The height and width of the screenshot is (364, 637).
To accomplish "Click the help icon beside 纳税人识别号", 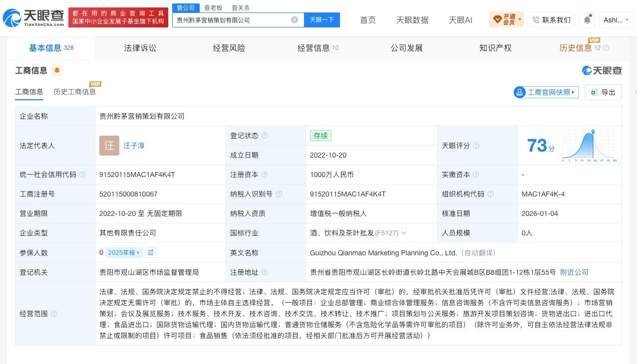I will pyautogui.click(x=279, y=194).
